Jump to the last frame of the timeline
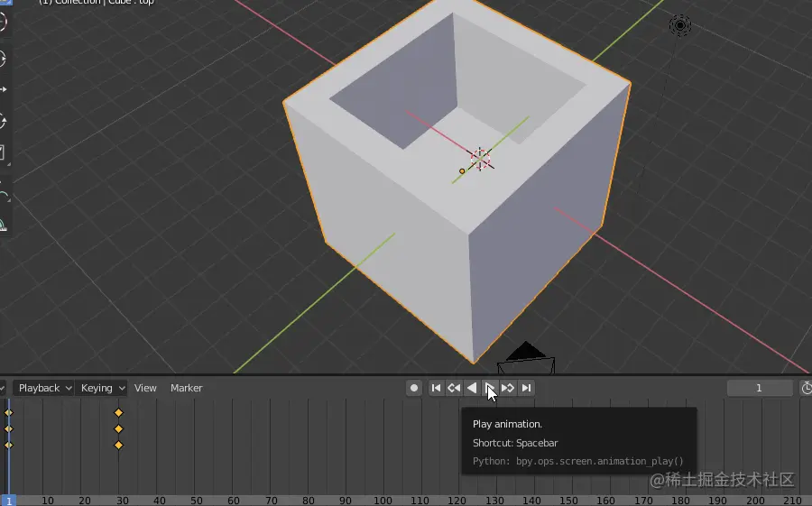Screen dimensions: 812x506 (526, 388)
